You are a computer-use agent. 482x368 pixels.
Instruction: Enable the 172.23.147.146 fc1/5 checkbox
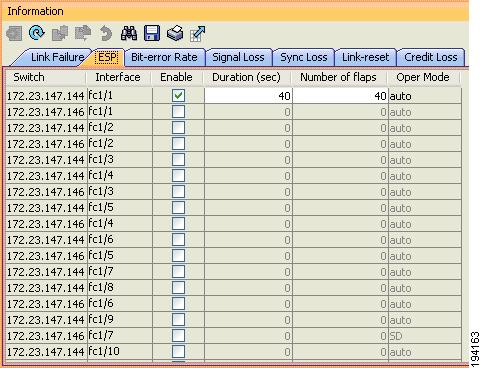click(179, 256)
